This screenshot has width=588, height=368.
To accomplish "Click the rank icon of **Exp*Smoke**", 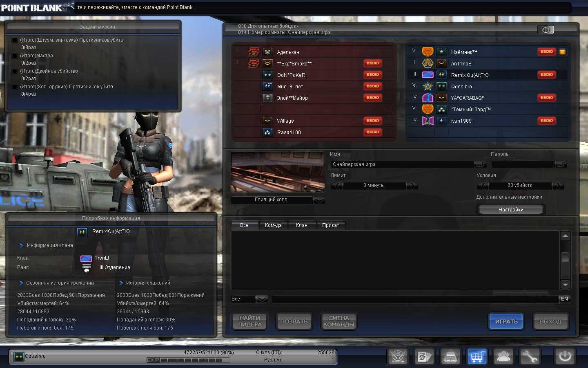I will (x=267, y=63).
